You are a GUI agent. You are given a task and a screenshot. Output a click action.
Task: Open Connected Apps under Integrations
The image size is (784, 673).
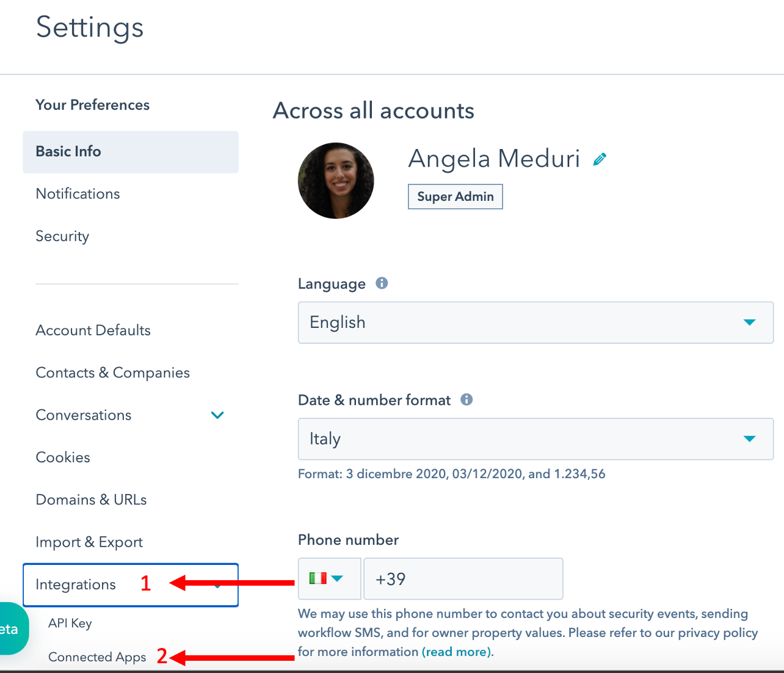pyautogui.click(x=97, y=657)
